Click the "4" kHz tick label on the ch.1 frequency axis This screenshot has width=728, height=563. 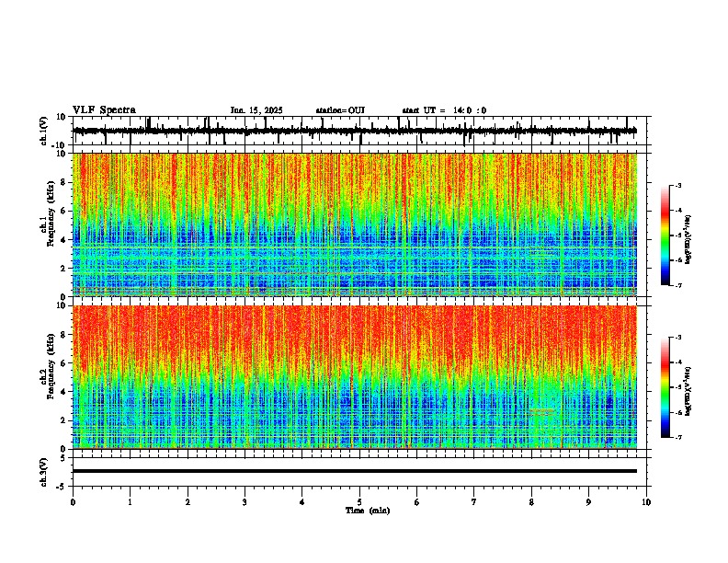click(x=63, y=240)
